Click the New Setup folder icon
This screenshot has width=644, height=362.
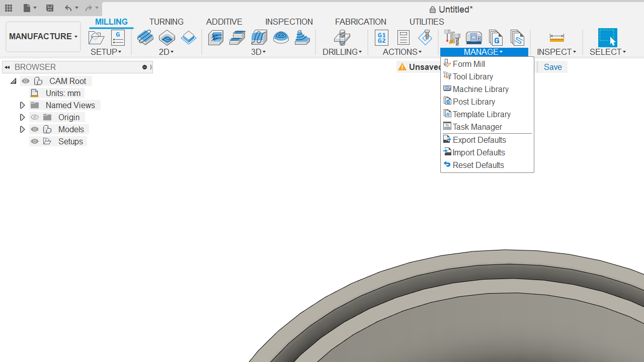coord(96,38)
